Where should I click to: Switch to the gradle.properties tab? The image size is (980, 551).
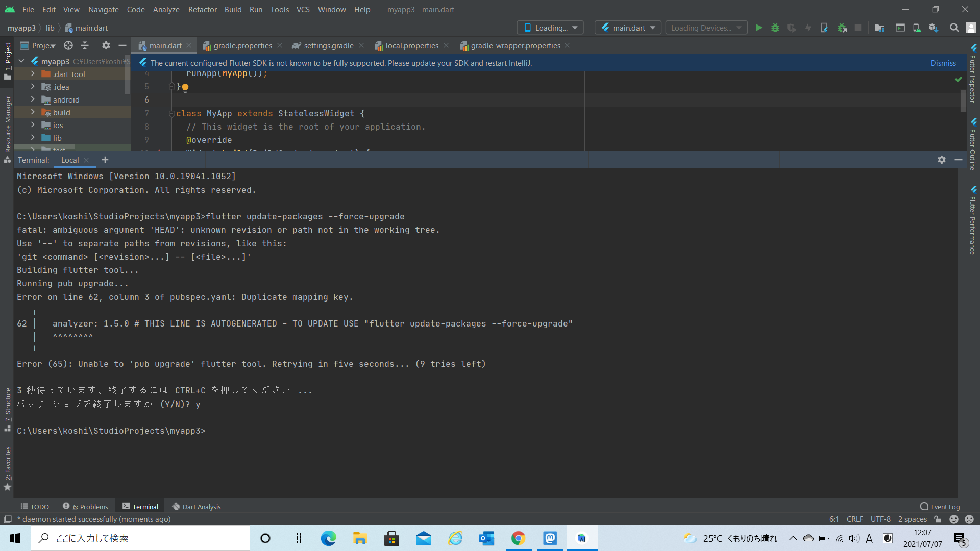[242, 45]
